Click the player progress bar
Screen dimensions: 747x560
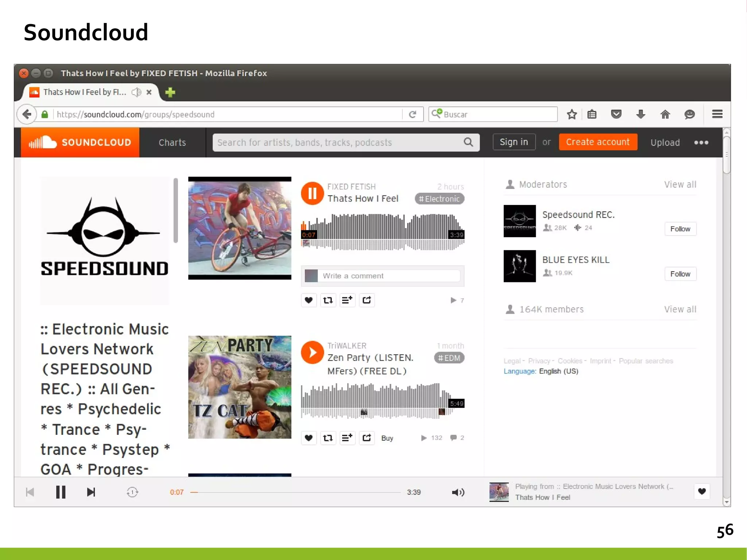(295, 492)
